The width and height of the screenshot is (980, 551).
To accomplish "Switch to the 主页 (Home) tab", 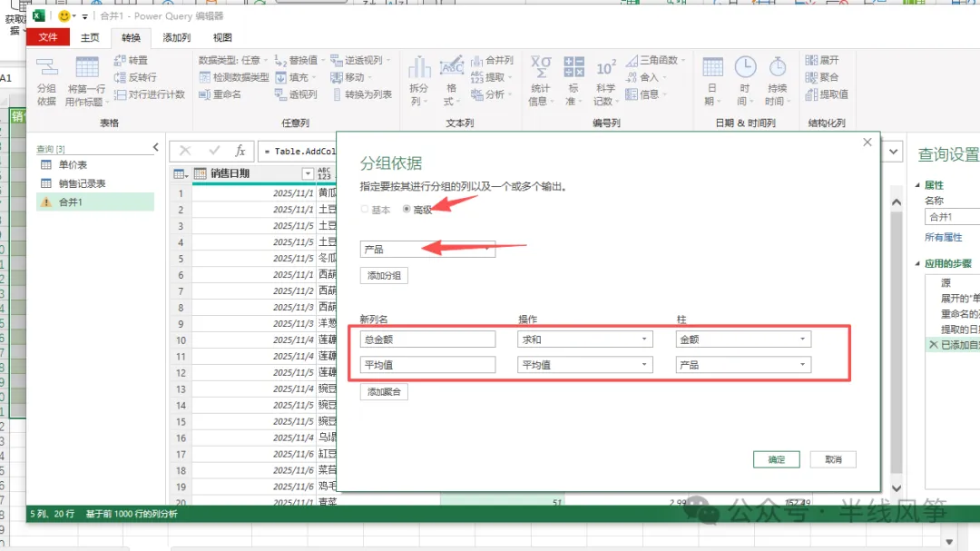I will coord(90,37).
